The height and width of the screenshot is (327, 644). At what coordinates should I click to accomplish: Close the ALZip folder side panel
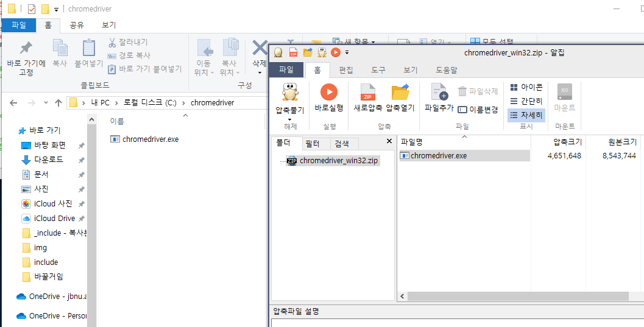389,141
